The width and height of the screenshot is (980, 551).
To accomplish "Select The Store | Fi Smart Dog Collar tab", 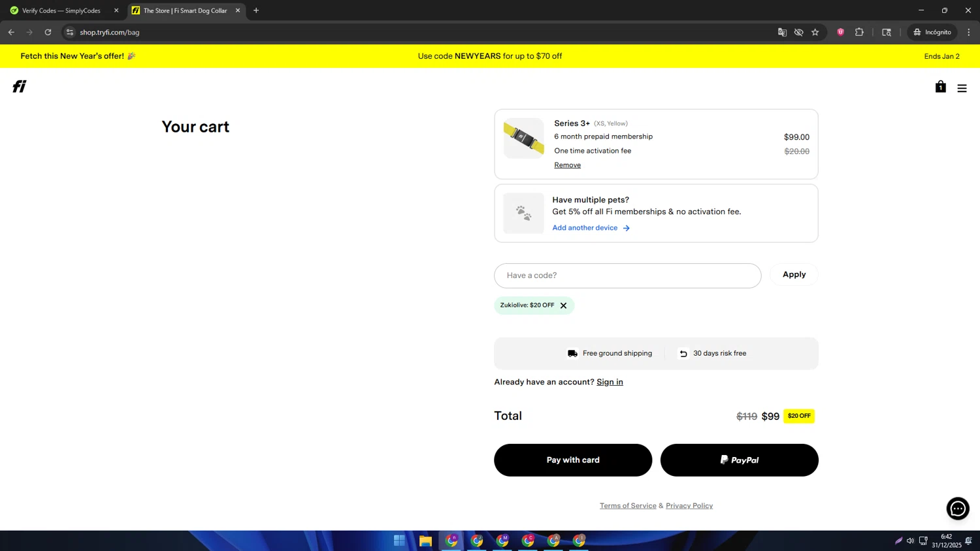I will [185, 10].
